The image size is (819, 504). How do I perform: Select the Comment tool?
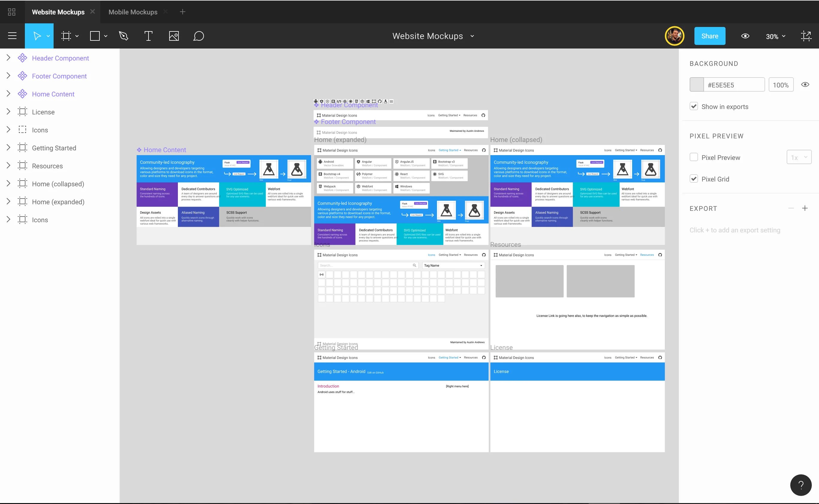[x=199, y=36]
